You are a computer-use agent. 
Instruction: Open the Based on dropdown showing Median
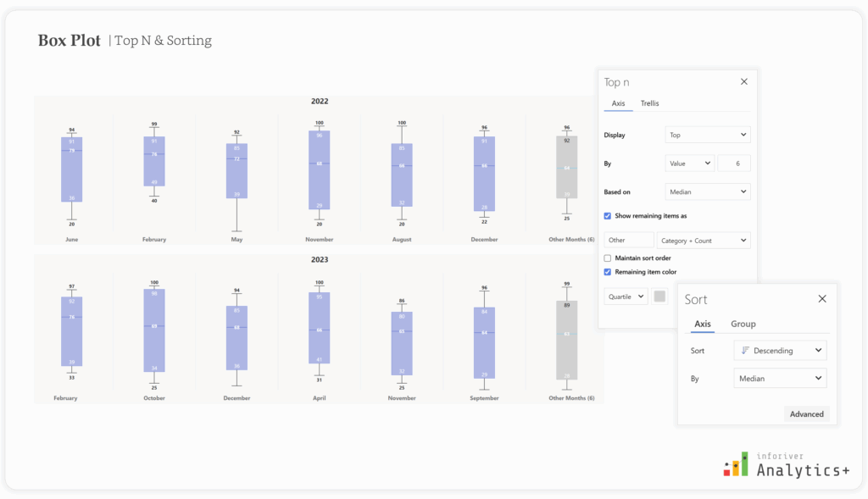(x=708, y=191)
